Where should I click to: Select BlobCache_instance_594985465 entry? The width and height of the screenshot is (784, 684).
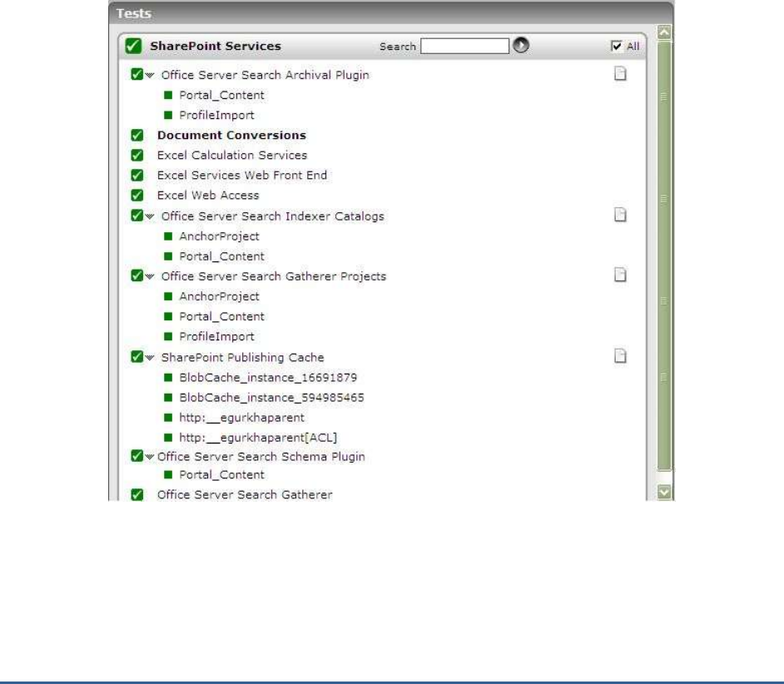[x=271, y=398]
